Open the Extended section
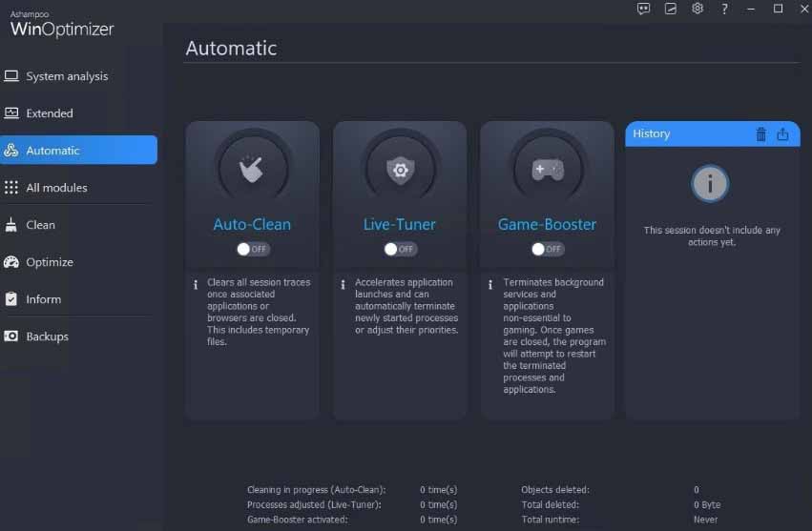This screenshot has height=531, width=812. 77,113
